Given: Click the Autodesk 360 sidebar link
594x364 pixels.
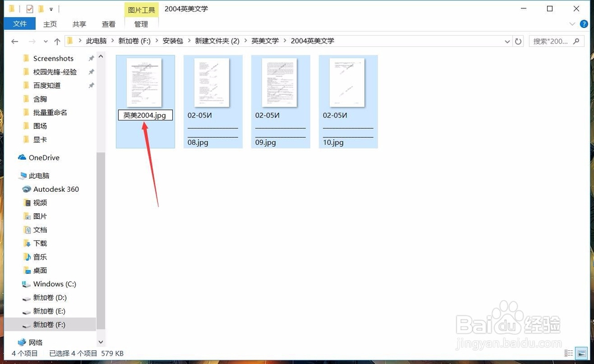Looking at the screenshot, I should point(53,189).
